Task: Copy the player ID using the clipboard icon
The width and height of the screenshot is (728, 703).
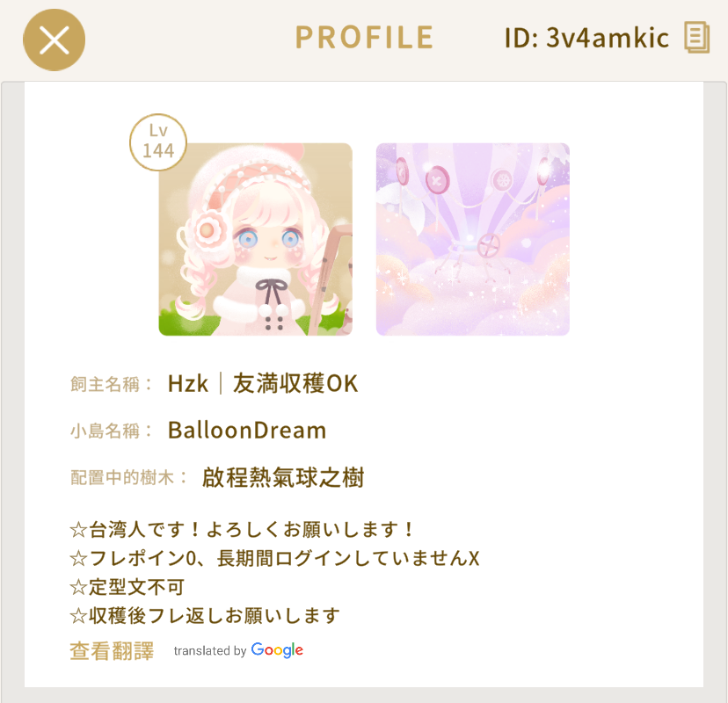Action: pyautogui.click(x=697, y=37)
